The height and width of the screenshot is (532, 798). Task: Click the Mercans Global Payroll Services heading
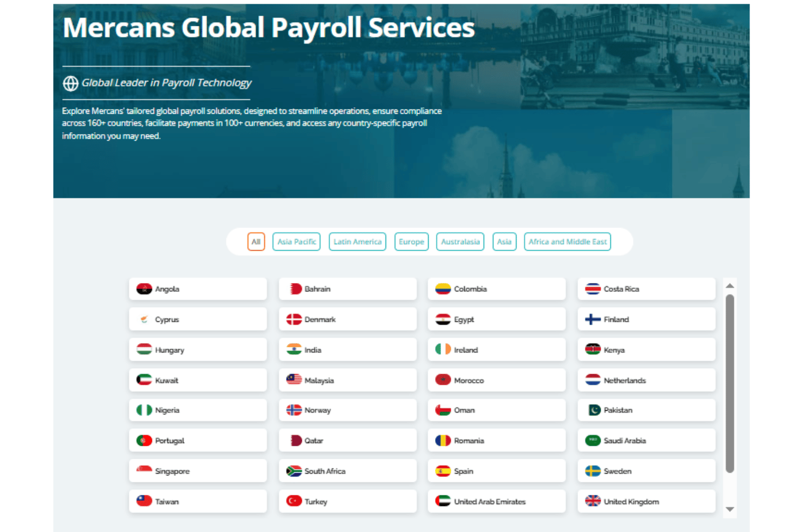[269, 27]
